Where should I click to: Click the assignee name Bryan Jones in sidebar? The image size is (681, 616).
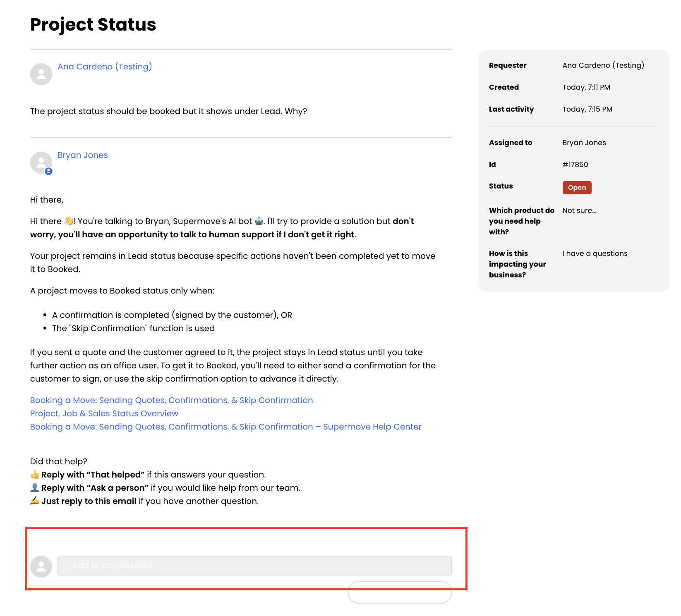click(584, 143)
